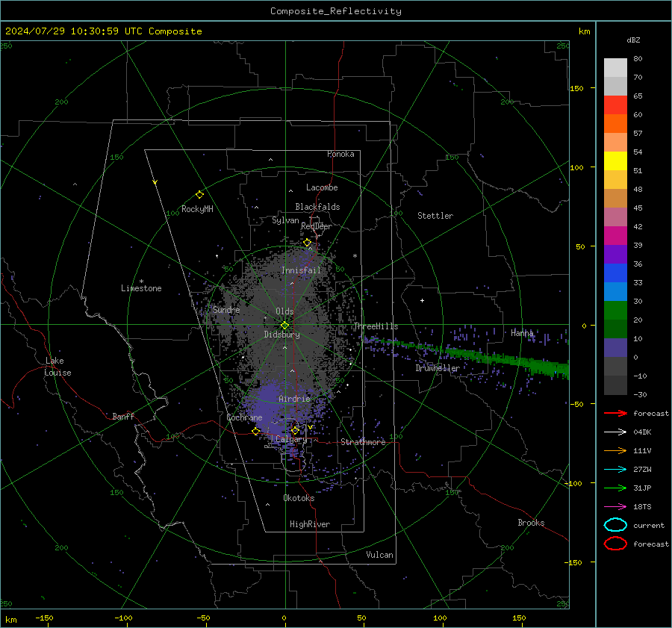Click the magenta 39-42 dBZ color swatch
Viewport: 672px width, 628px height.
coord(615,236)
